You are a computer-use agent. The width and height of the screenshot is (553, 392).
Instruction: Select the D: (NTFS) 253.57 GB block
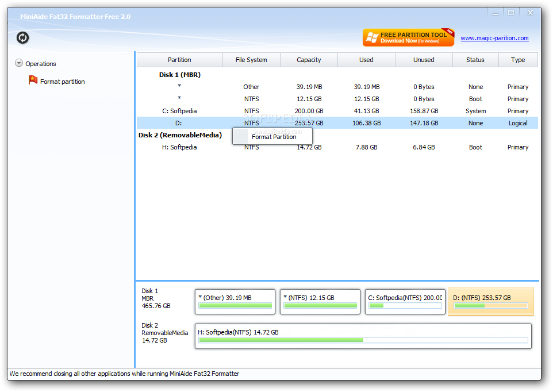click(490, 302)
